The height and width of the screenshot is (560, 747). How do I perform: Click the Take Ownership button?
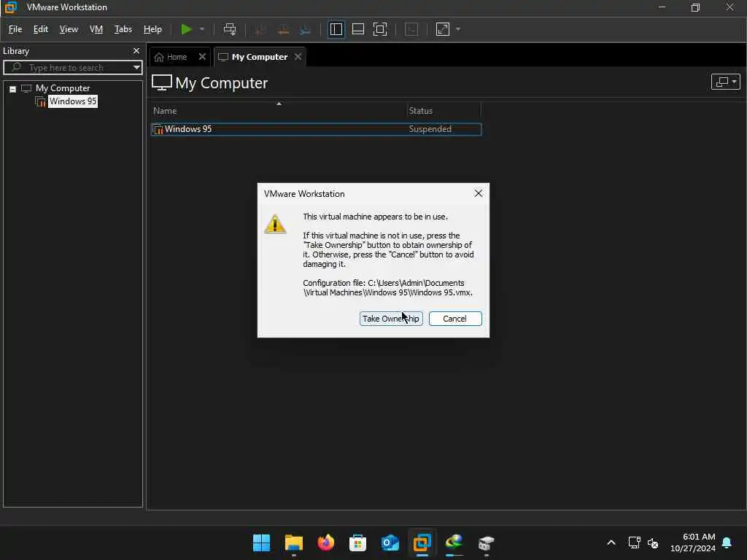pyautogui.click(x=391, y=319)
